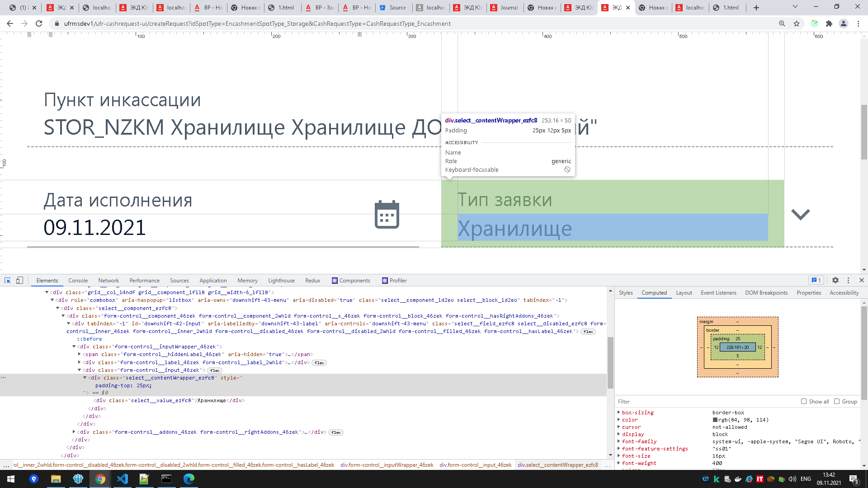
Task: Open the browser extensions puzzle icon
Action: coord(829,23)
